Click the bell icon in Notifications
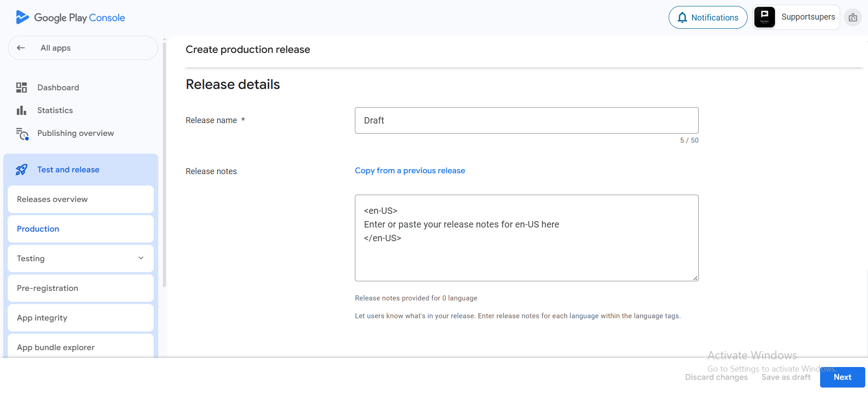The width and height of the screenshot is (868, 393). click(682, 18)
